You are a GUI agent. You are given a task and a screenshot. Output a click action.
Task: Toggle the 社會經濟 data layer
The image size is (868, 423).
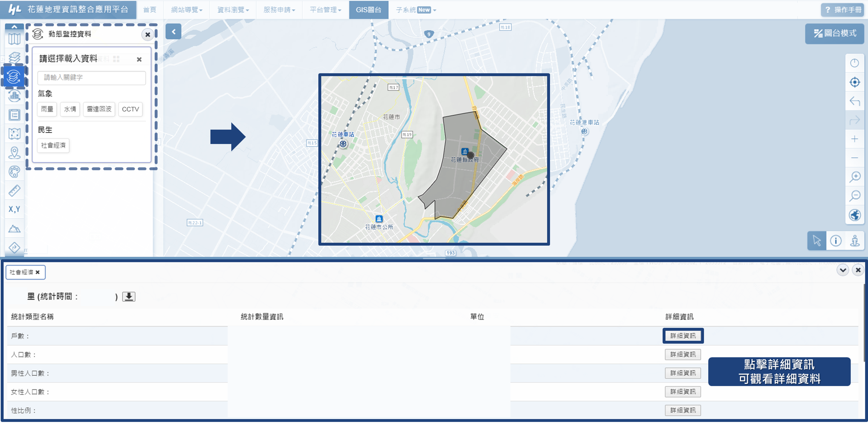pos(53,145)
